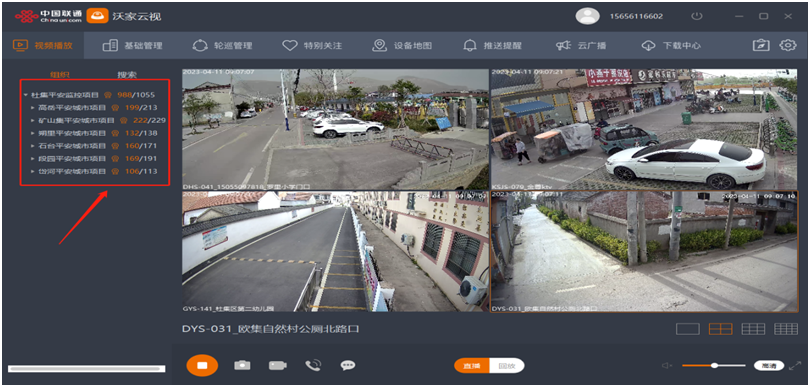Screen dimensions: 810x387
Task: Switch to 直播 live mode
Action: coord(472,365)
